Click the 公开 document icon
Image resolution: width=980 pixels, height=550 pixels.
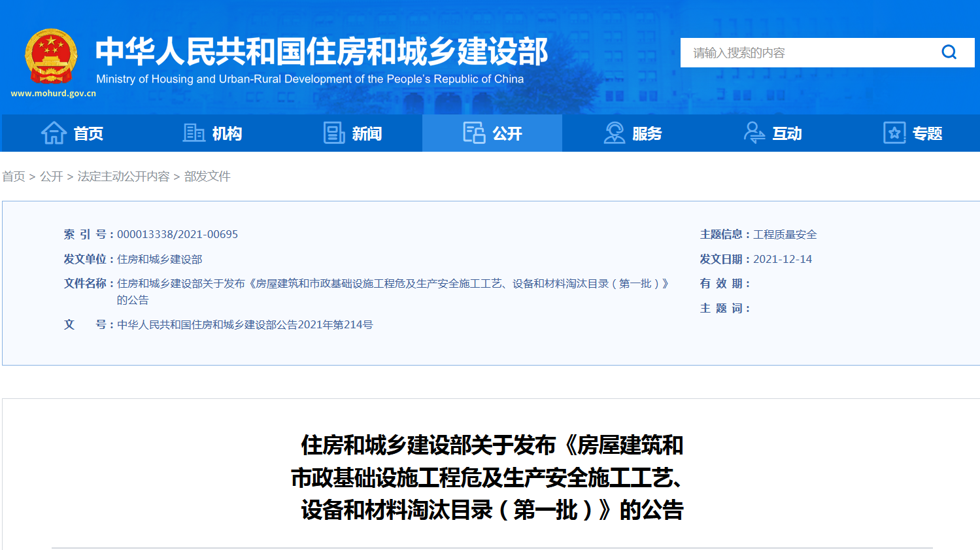(474, 133)
